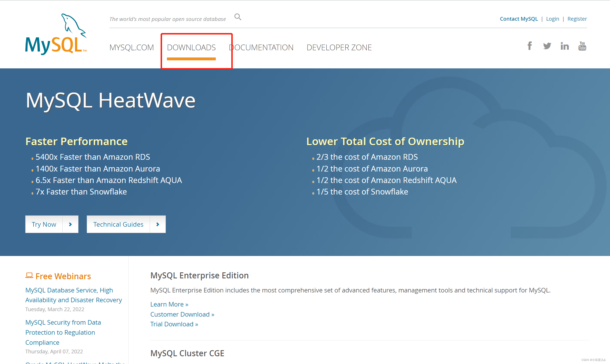This screenshot has height=364, width=610.
Task: Open MySQL Facebook page icon
Action: 530,46
